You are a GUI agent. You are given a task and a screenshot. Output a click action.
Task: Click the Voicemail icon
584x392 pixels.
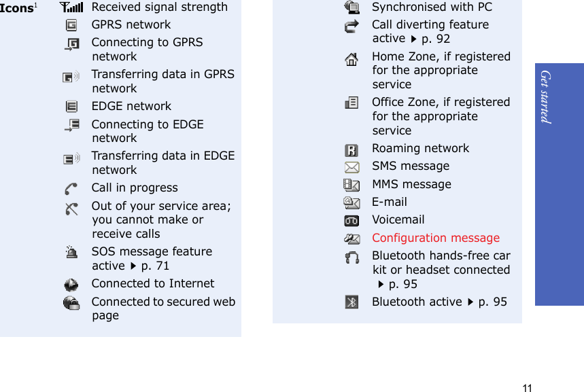pyautogui.click(x=351, y=220)
